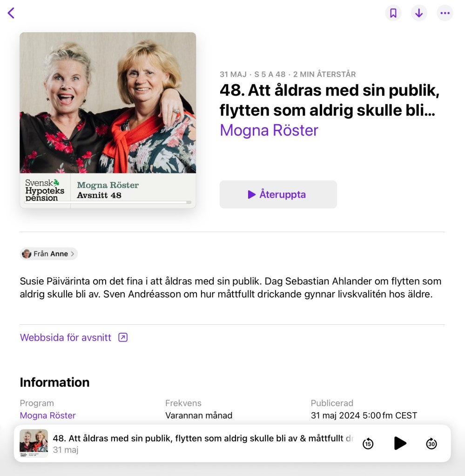Click the large Mogna Röster episode artwork

108,120
